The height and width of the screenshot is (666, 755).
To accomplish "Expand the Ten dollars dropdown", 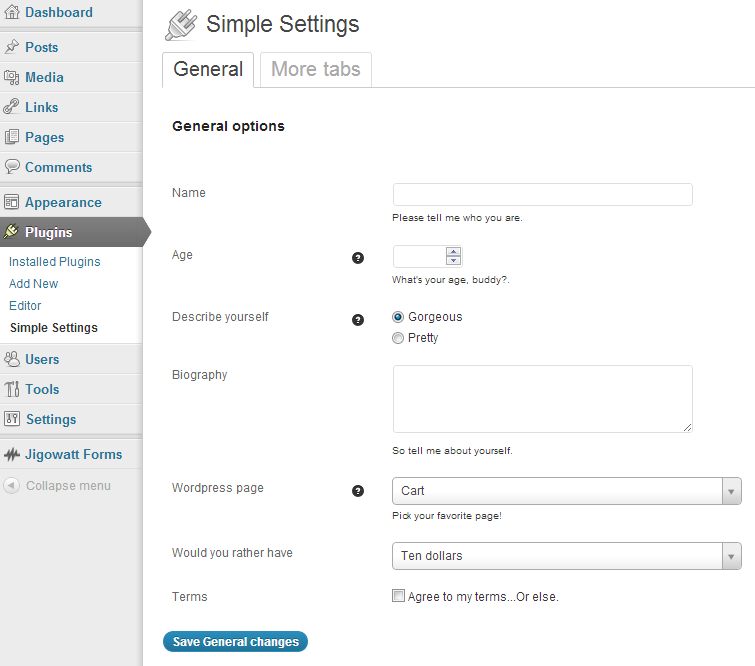I will coord(566,556).
